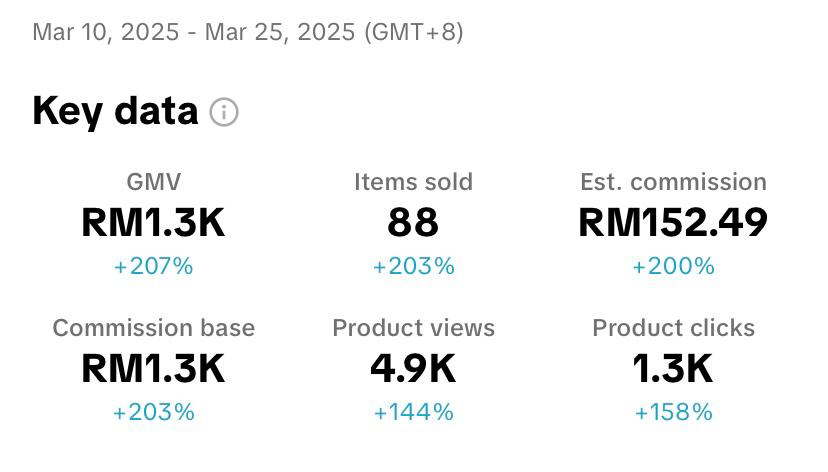Tap the RM152.49 commission value
Viewport: 828px width, 472px height.
point(673,223)
